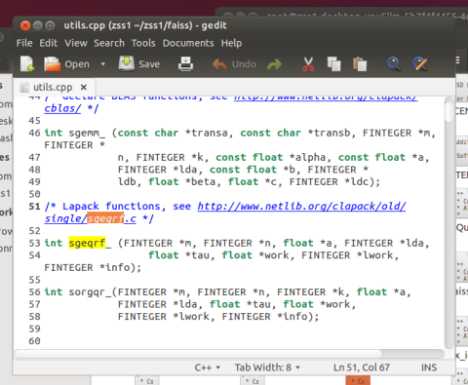Open the Documents menu
468x385 pixels.
point(188,43)
